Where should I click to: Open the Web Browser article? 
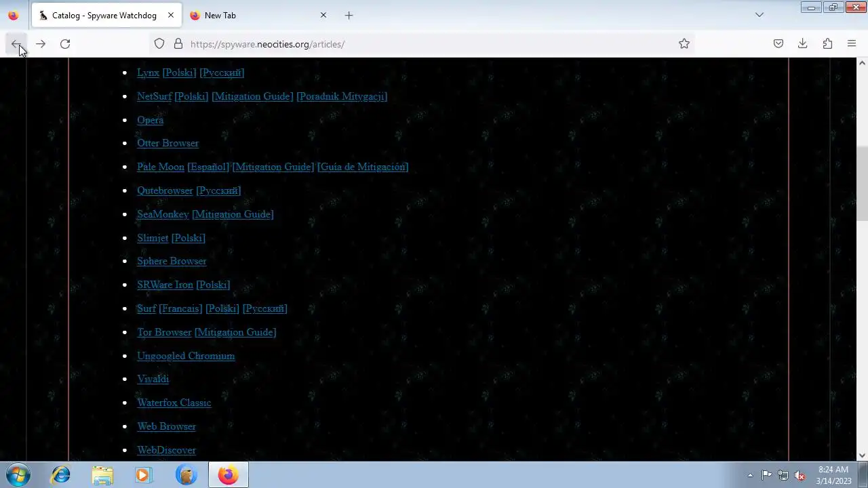point(166,426)
